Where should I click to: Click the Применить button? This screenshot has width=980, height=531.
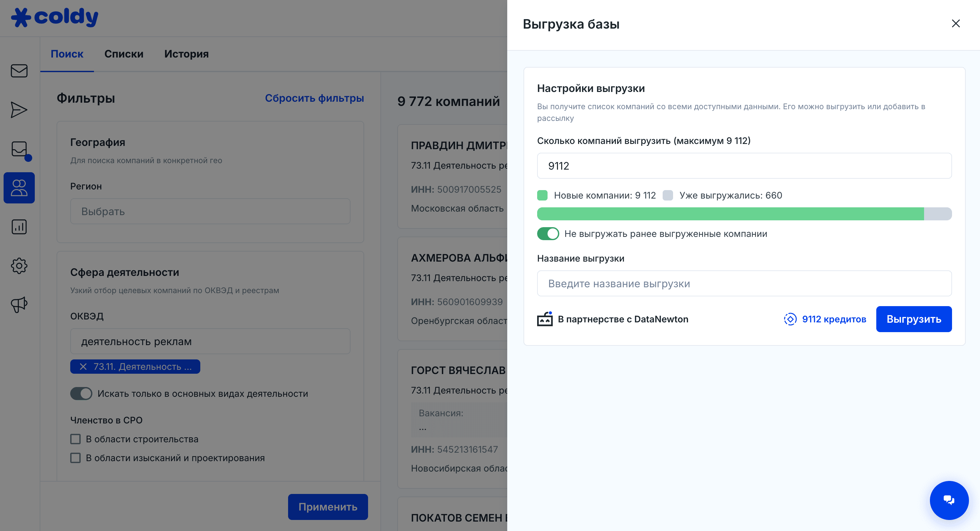click(x=327, y=507)
